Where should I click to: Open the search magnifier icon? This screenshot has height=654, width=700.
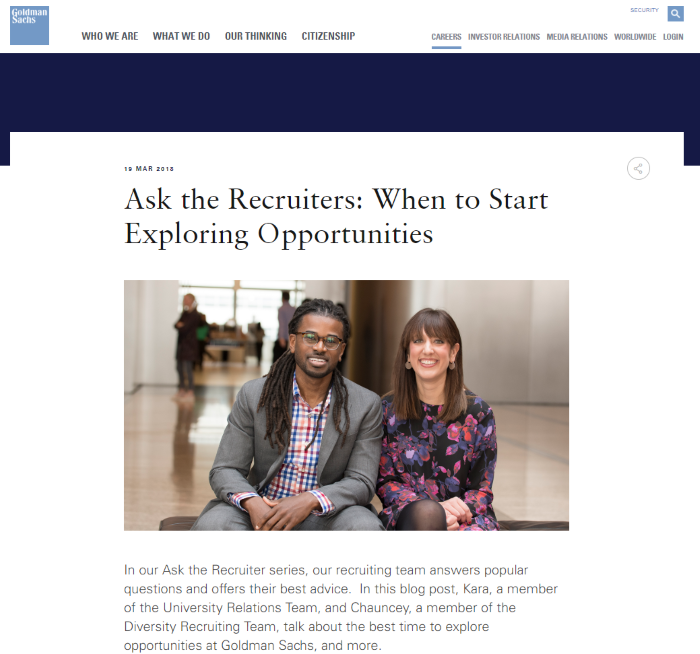click(675, 13)
